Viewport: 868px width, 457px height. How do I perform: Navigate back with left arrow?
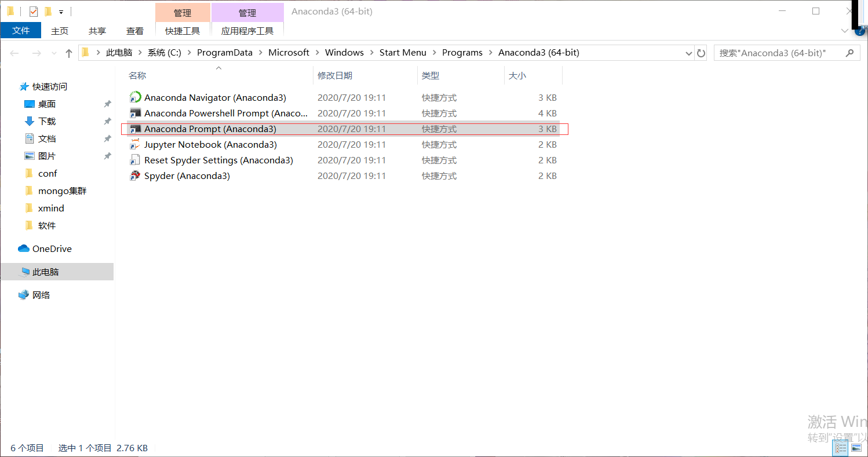[x=14, y=53]
